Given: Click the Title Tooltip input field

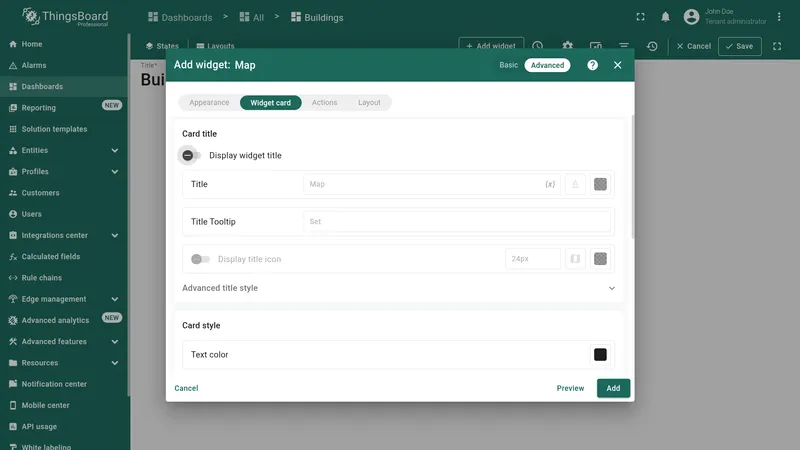Looking at the screenshot, I should click(x=457, y=221).
